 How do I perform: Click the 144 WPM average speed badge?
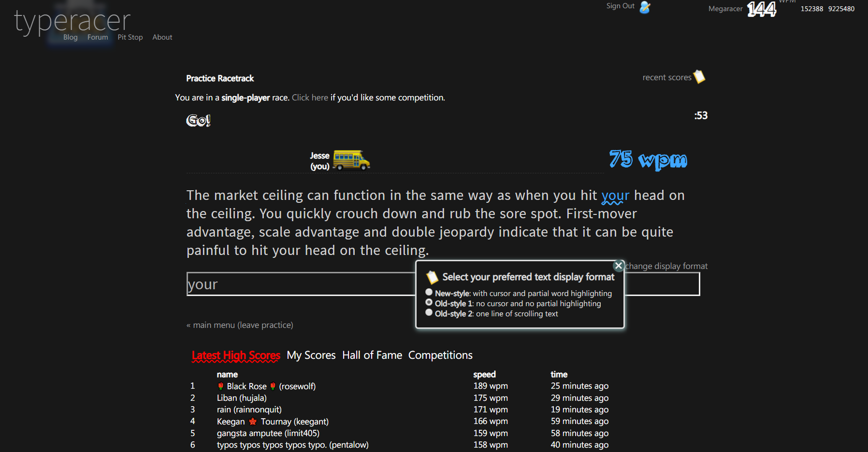[x=762, y=9]
